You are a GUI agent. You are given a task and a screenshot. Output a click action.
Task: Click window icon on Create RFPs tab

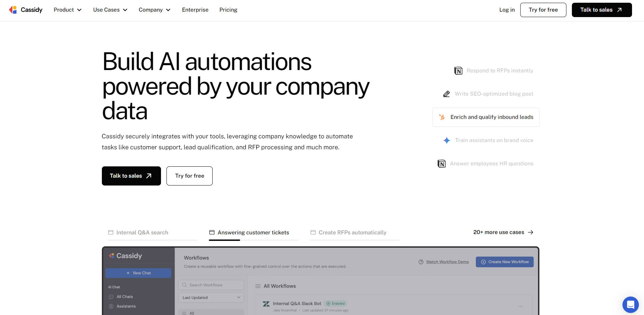click(313, 232)
